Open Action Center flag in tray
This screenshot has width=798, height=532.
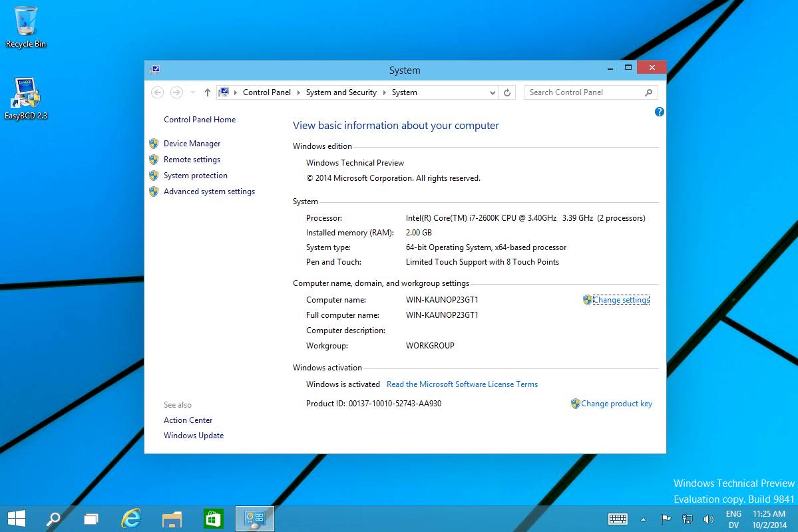pos(665,519)
